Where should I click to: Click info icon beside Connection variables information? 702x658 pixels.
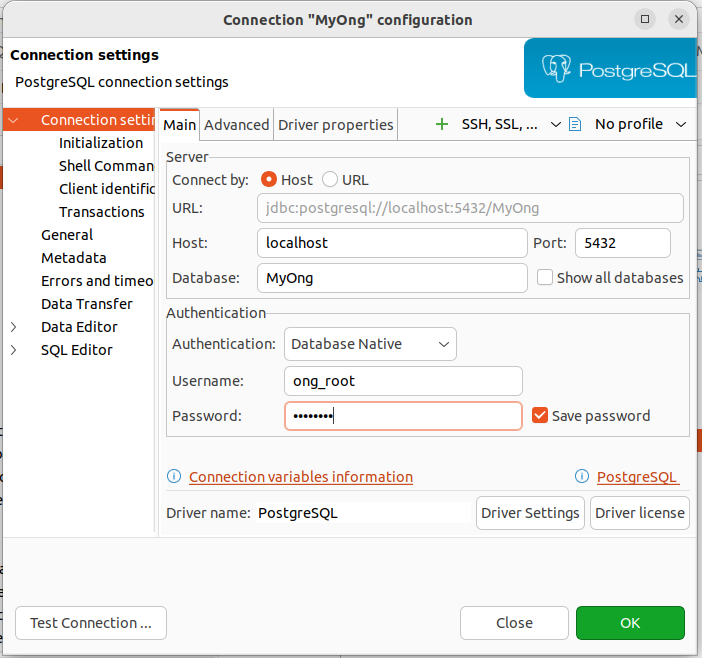click(x=174, y=477)
